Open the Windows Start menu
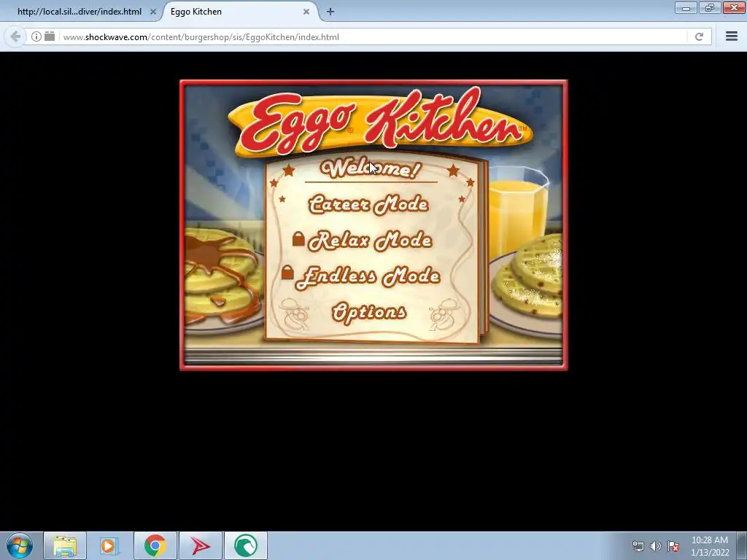 click(x=20, y=545)
